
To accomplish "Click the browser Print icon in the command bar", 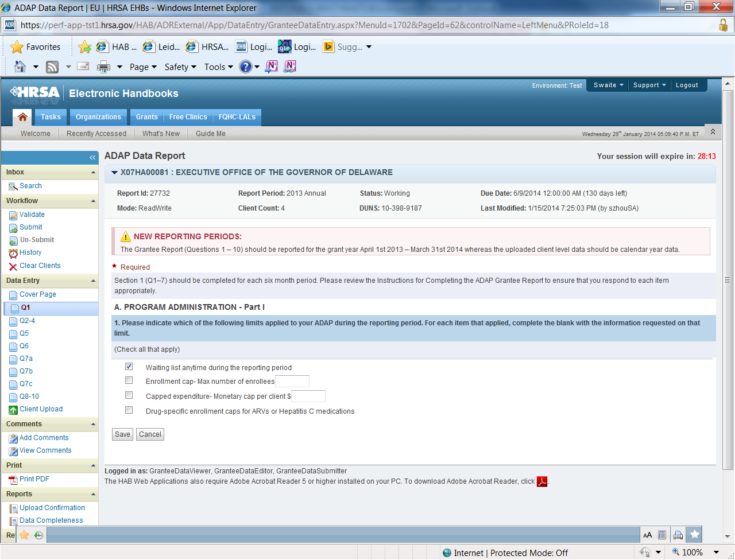I will coord(103,67).
